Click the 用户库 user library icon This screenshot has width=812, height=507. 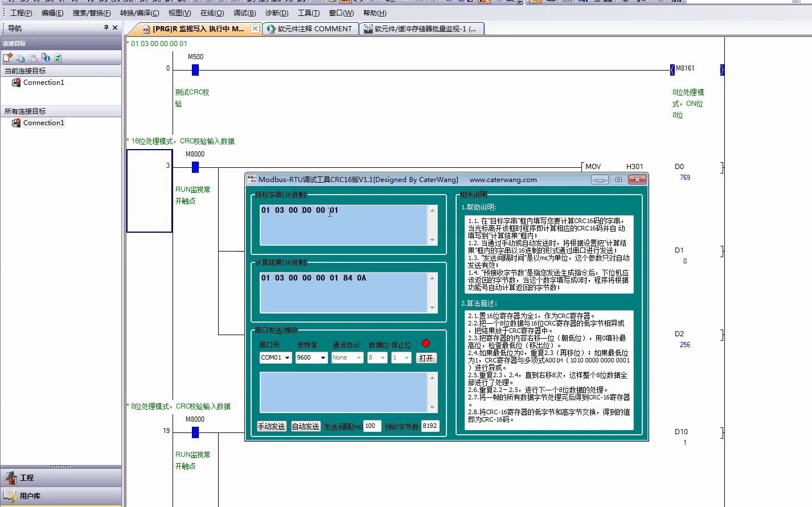click(x=10, y=495)
